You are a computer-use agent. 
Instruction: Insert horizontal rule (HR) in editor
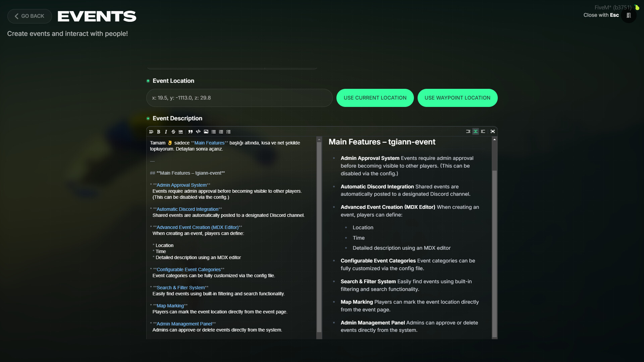tap(181, 132)
